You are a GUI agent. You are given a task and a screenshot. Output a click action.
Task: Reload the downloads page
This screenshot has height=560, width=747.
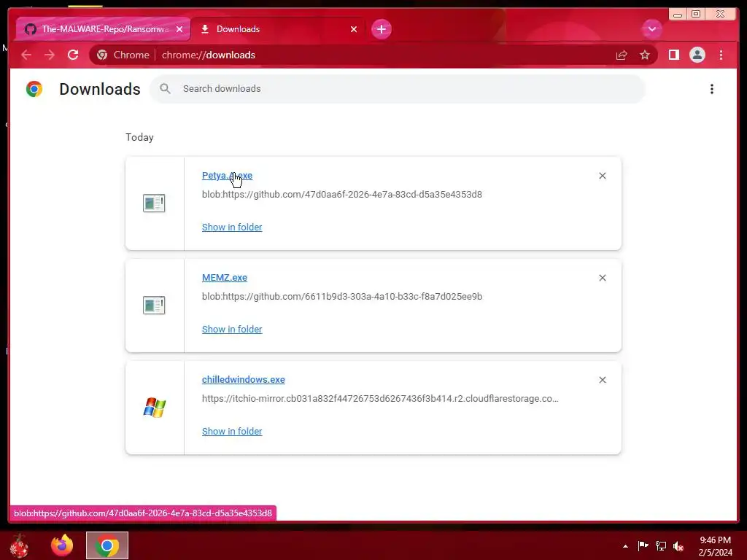click(x=73, y=55)
